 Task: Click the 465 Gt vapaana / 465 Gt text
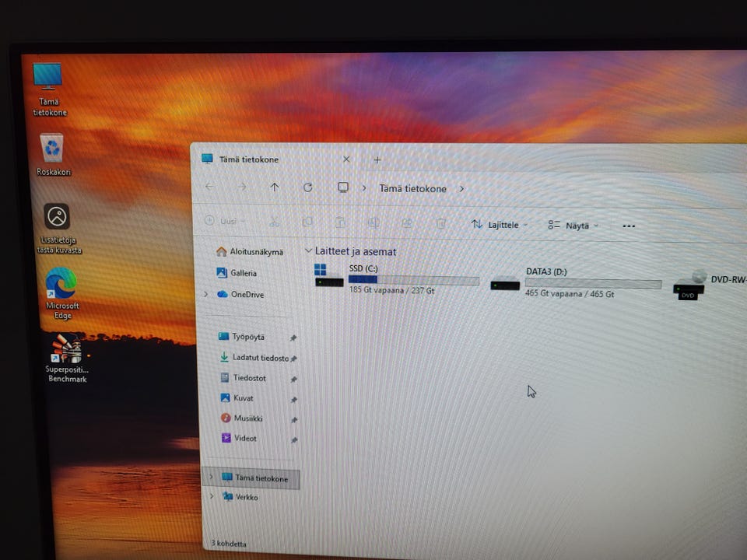(570, 294)
